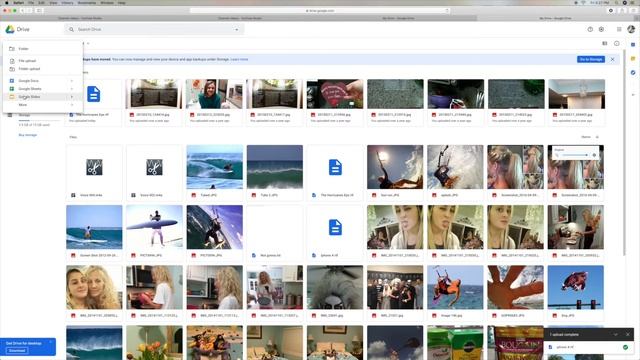This screenshot has width=640, height=360.
Task: Switch to the second Safari tab
Action: pos(239,18)
